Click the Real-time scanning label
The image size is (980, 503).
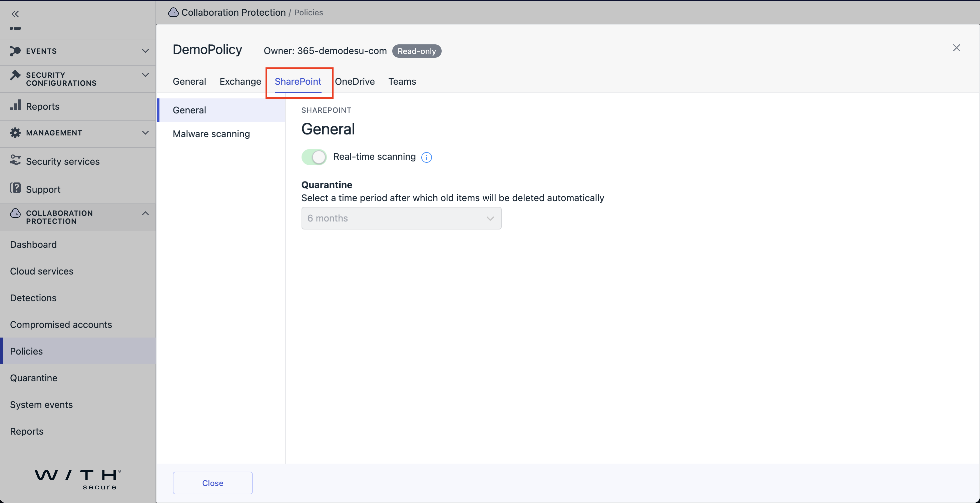374,157
